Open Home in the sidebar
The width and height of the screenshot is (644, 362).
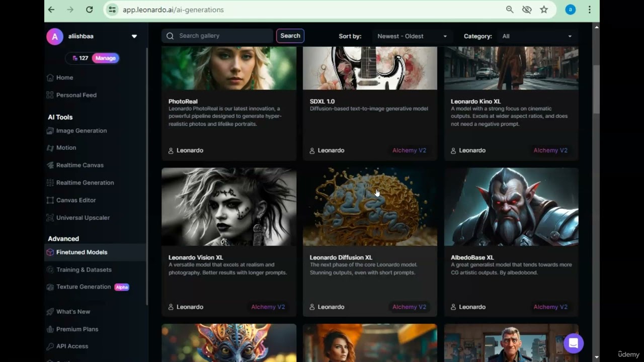coord(64,77)
